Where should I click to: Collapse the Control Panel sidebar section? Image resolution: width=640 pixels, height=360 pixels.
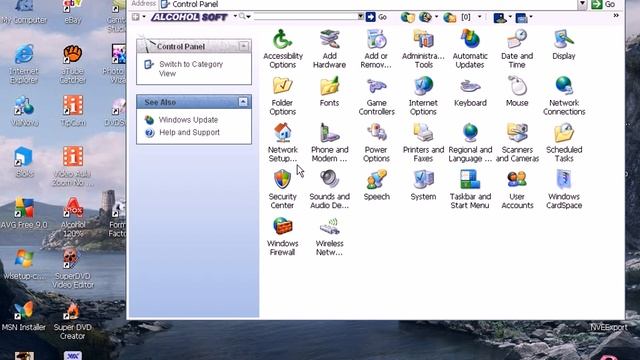244,46
